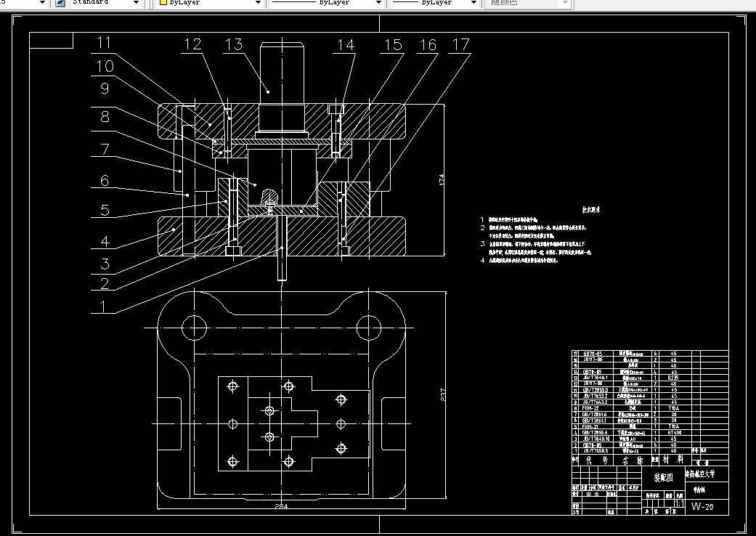Select part callout number 9

pos(105,88)
